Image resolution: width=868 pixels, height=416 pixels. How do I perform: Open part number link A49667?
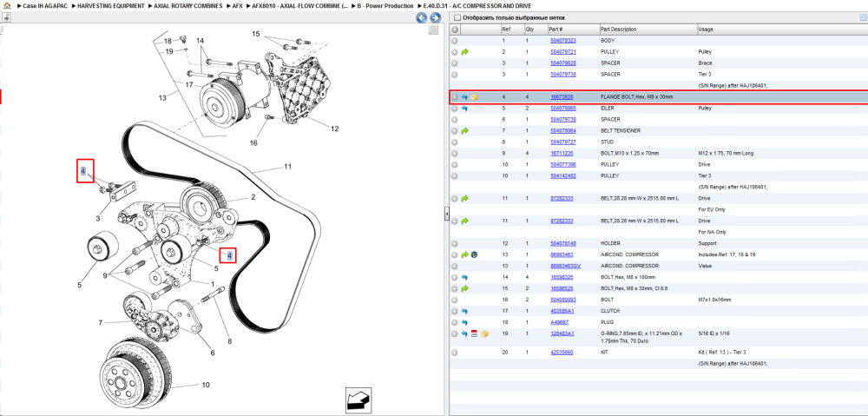pos(559,322)
